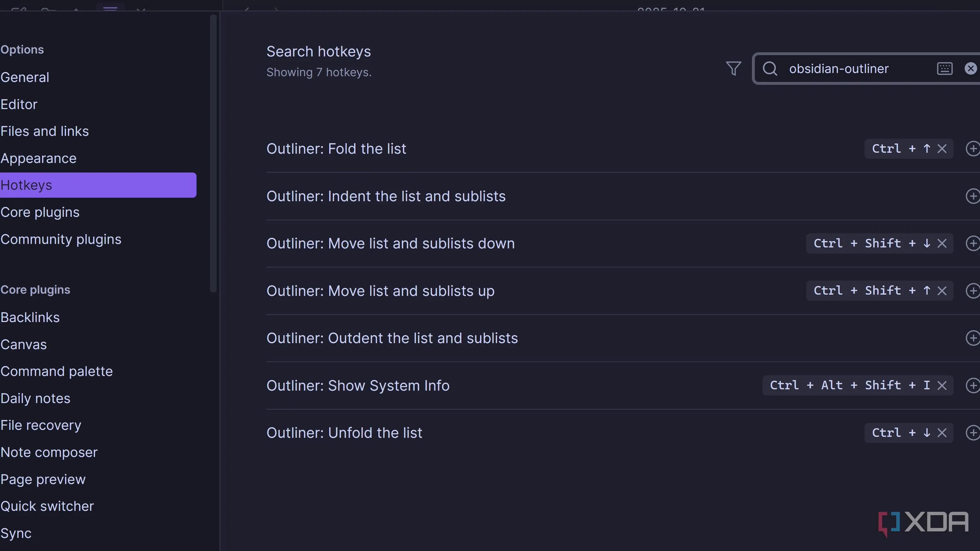Open Daily notes plugin settings
980x551 pixels.
pos(35,398)
